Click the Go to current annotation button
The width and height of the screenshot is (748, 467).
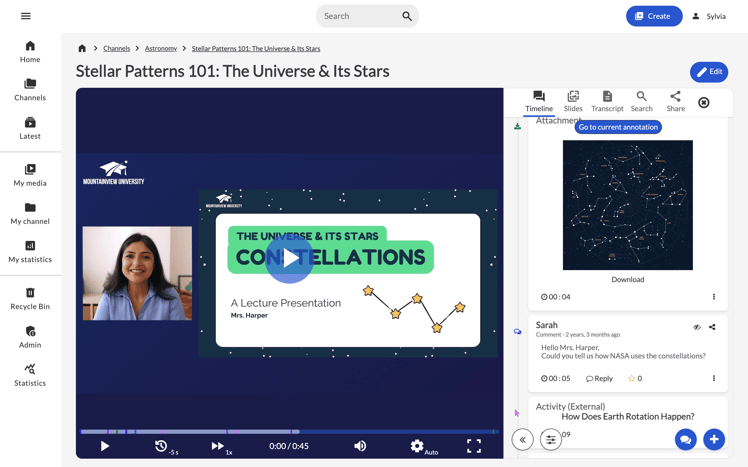pyautogui.click(x=618, y=127)
